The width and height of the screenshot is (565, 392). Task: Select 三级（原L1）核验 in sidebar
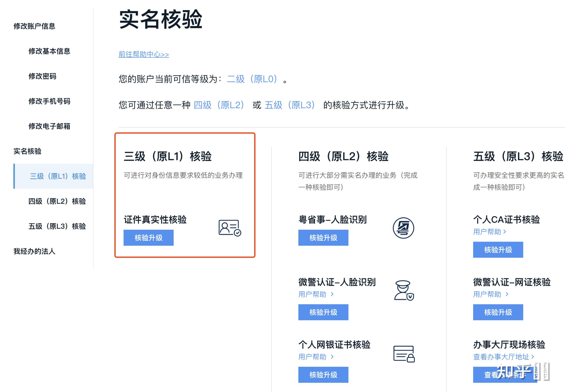pyautogui.click(x=53, y=176)
